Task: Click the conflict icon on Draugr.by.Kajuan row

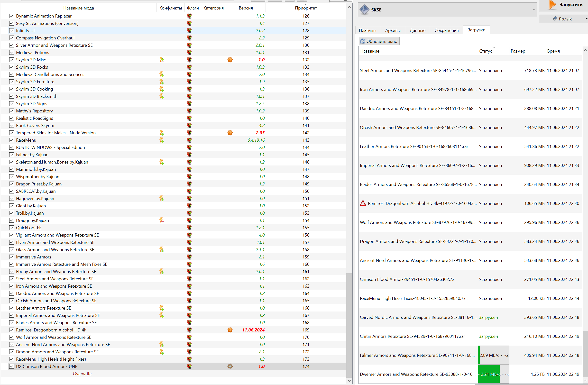Action: [x=162, y=220]
